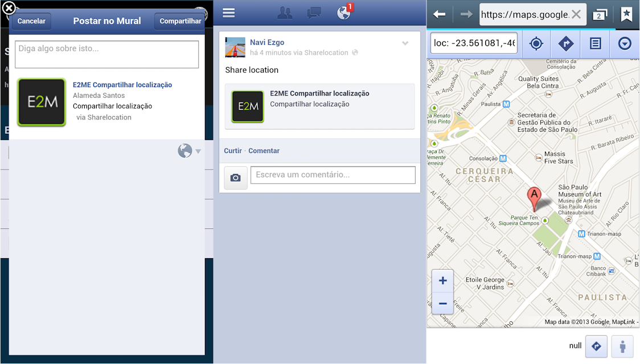
Task: Click the red A location marker
Action: coord(534,198)
